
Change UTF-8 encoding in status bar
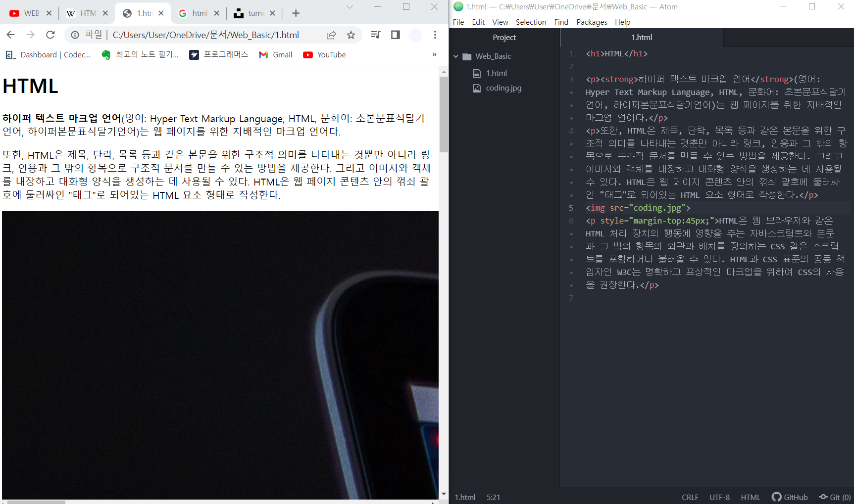[x=719, y=497]
